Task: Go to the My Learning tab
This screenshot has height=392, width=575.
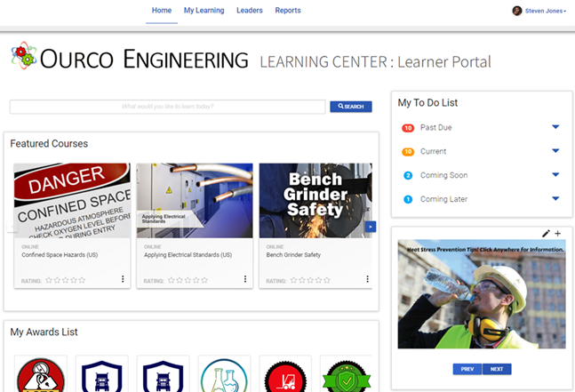Action: point(204,11)
